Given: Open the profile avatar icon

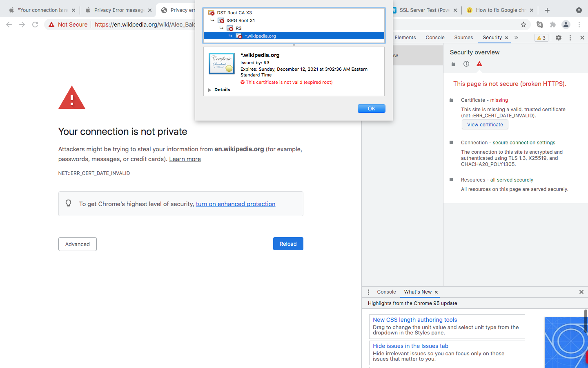Looking at the screenshot, I should [566, 25].
